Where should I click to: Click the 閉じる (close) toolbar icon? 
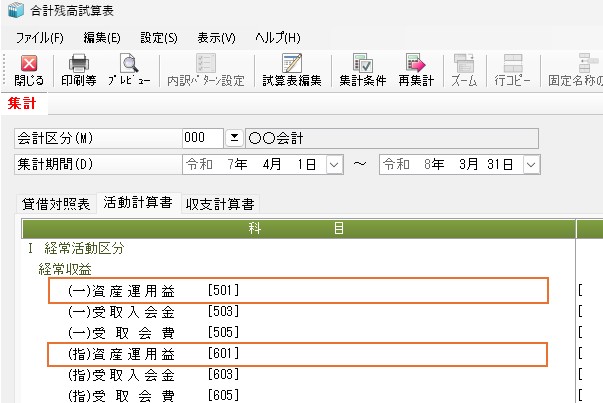(26, 70)
